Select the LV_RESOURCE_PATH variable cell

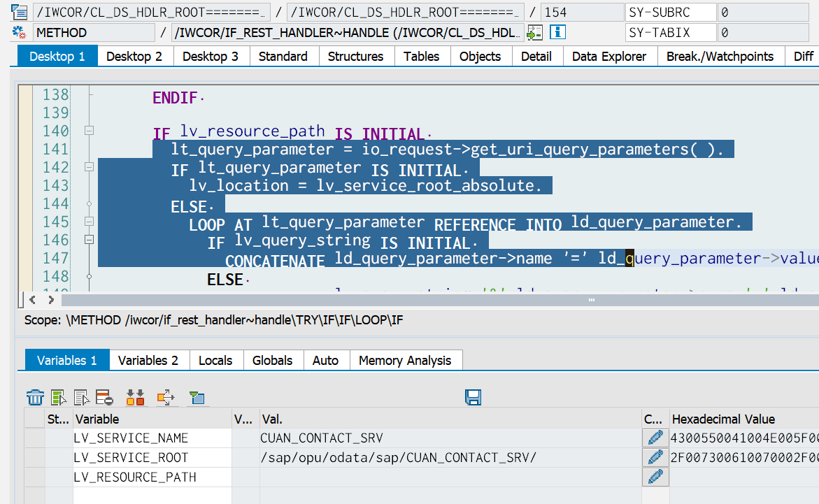click(152, 477)
